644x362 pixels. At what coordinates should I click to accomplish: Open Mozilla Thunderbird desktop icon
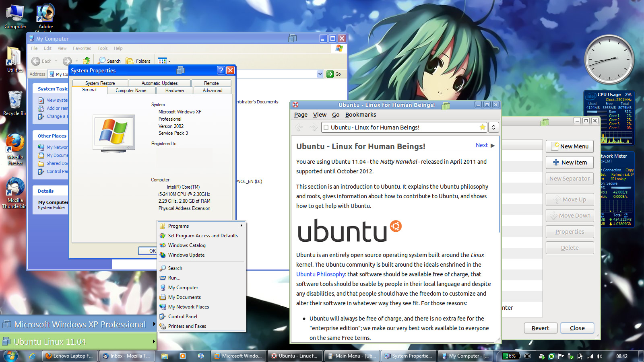[15, 193]
